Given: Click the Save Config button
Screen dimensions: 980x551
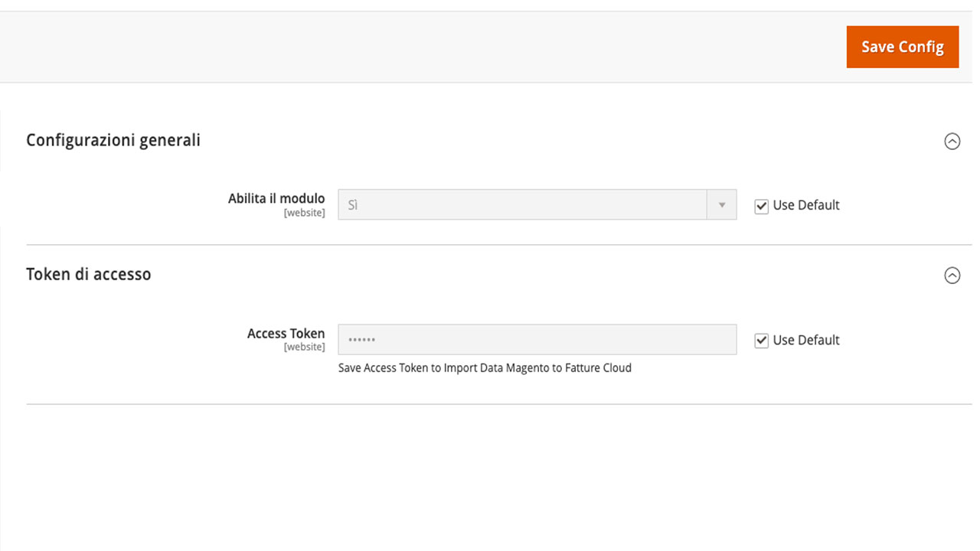Looking at the screenshot, I should pyautogui.click(x=902, y=47).
